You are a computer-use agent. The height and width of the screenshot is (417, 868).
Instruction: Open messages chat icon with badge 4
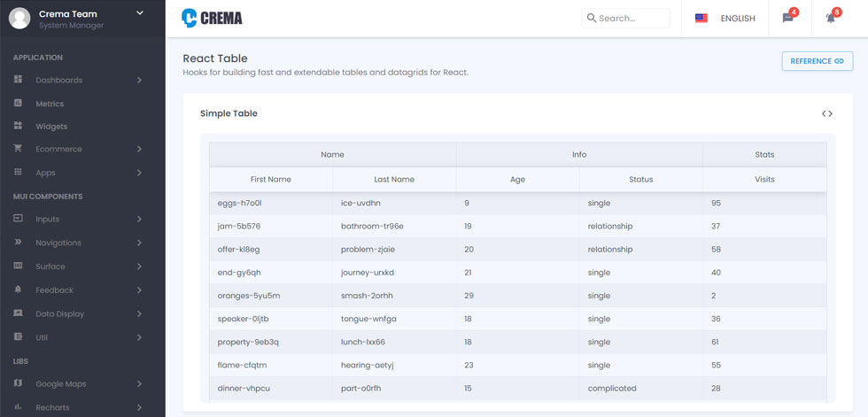click(787, 18)
